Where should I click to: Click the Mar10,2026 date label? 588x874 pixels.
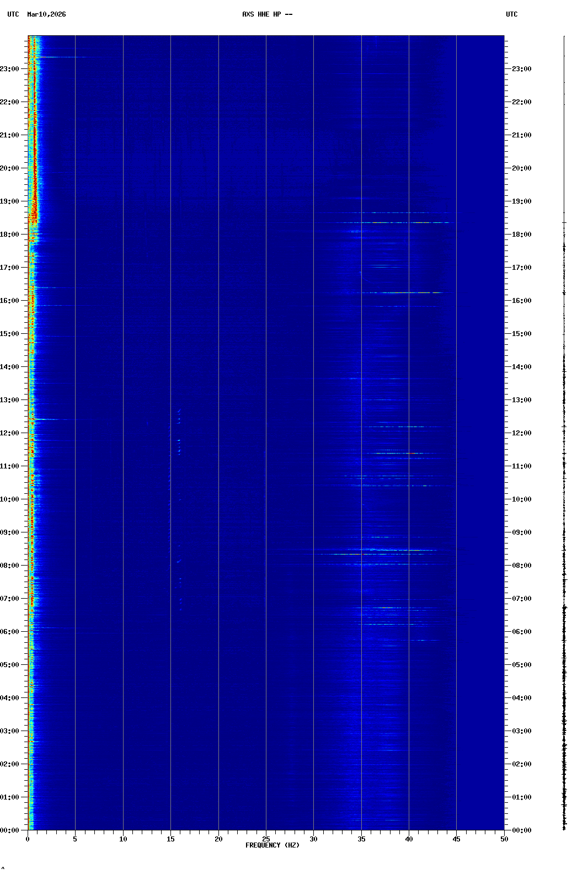tap(46, 14)
